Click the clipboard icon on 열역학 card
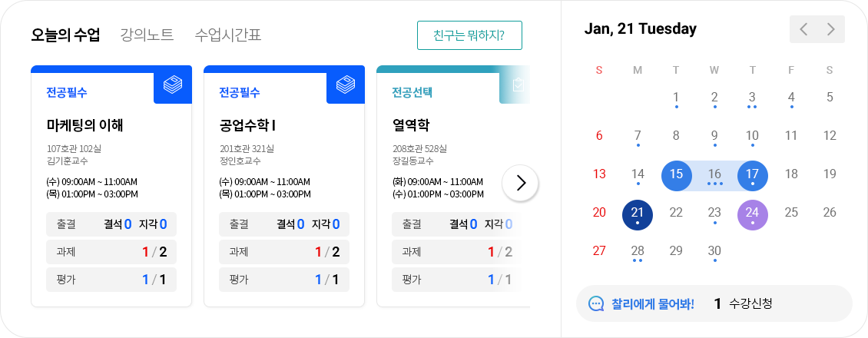 518,84
